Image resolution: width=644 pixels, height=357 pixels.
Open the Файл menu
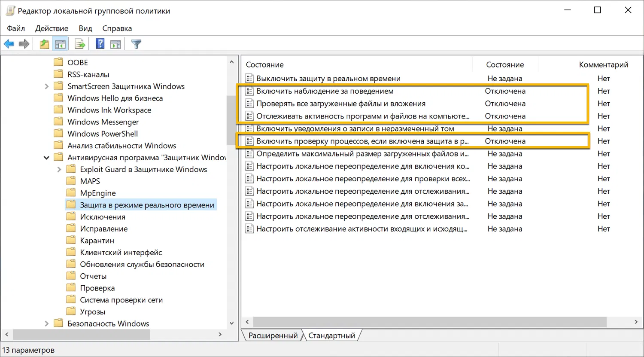pos(15,28)
